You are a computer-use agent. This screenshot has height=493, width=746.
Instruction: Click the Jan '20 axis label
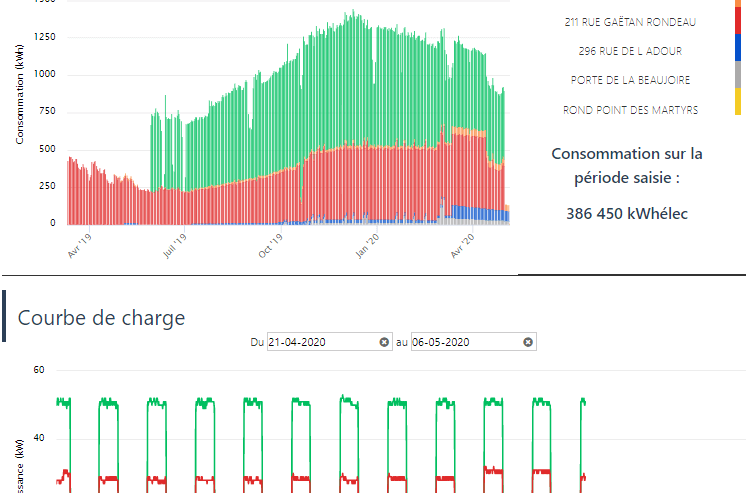[367, 246]
